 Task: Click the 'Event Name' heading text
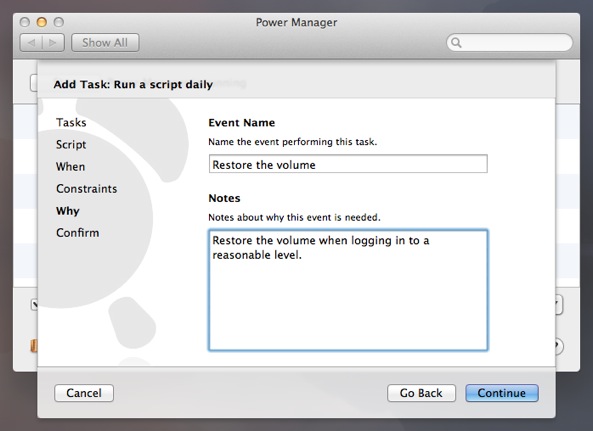(242, 122)
